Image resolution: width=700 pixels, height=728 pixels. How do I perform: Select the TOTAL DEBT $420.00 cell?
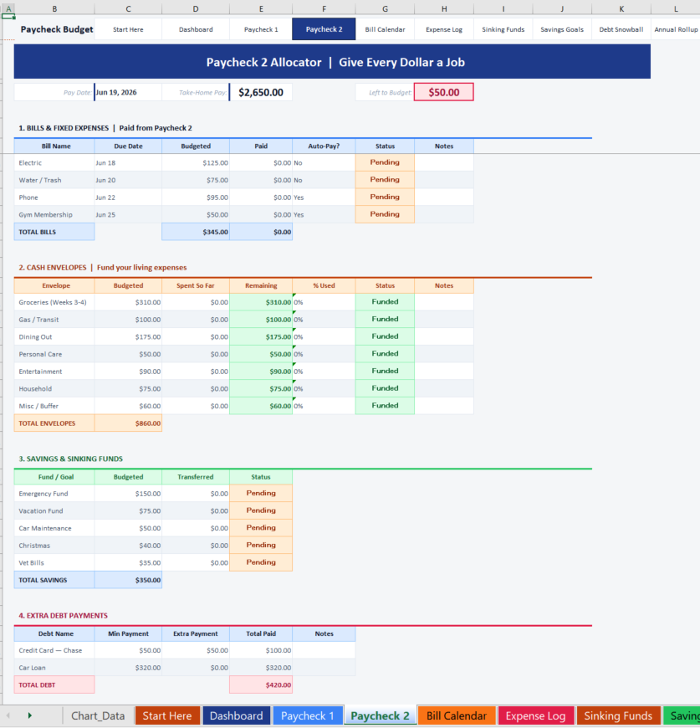point(261,684)
